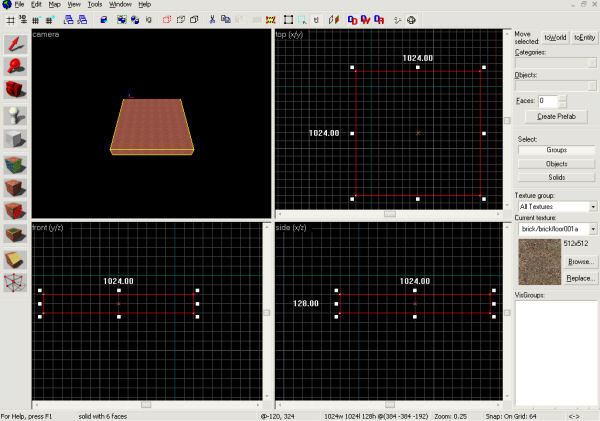
Task: Open the Categories dropdown
Action: point(592,63)
